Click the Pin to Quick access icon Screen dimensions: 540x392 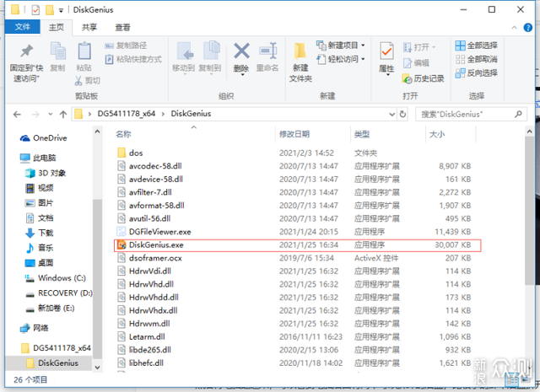(x=26, y=51)
